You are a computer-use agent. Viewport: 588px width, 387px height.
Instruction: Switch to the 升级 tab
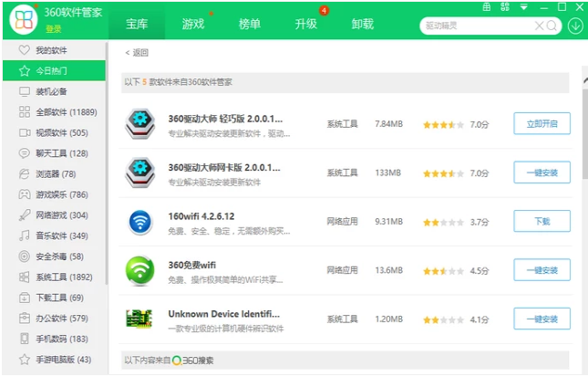coord(305,24)
